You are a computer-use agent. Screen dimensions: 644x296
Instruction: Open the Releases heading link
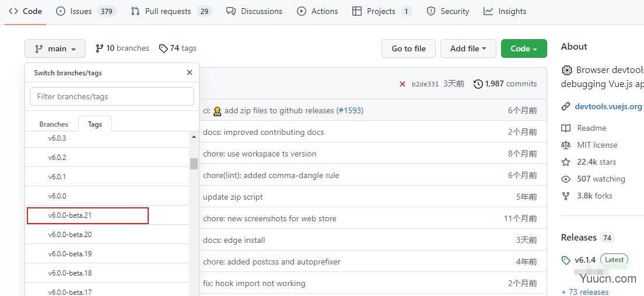pos(579,238)
